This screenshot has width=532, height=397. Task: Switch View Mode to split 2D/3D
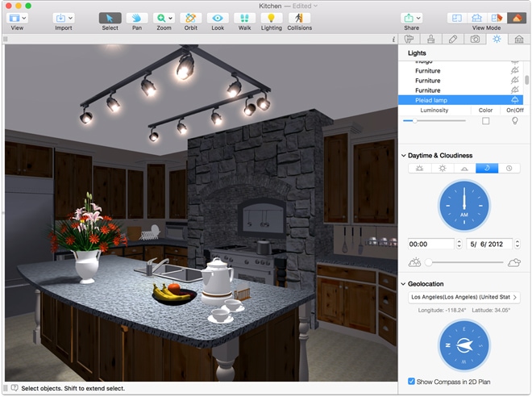click(x=497, y=18)
